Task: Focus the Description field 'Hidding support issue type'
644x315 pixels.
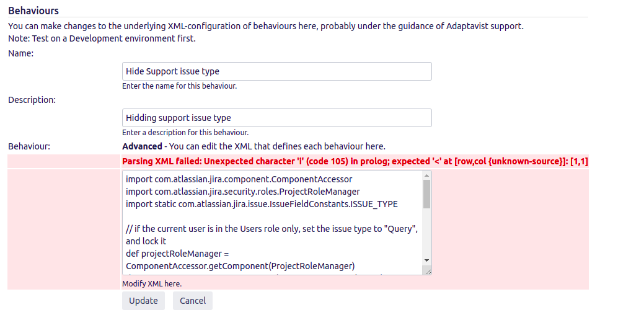Action: pyautogui.click(x=277, y=118)
